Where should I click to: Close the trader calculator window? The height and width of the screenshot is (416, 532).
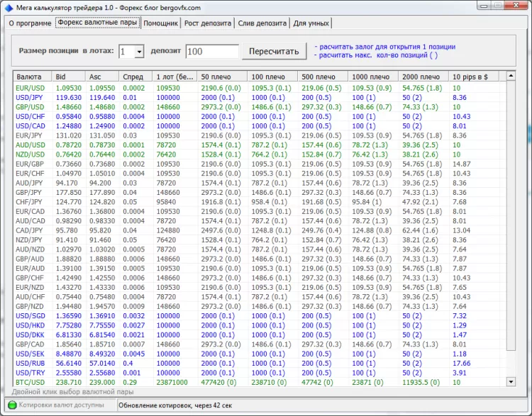[x=515, y=6]
